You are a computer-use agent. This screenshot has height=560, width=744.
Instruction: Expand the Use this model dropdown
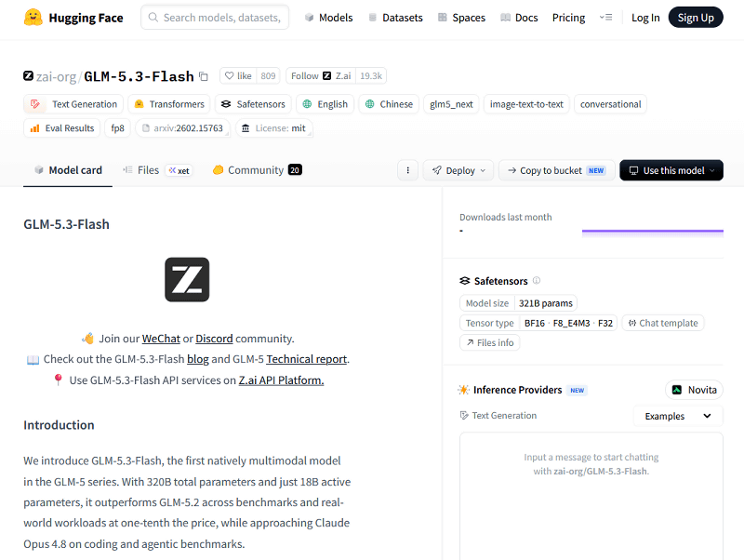(x=671, y=170)
